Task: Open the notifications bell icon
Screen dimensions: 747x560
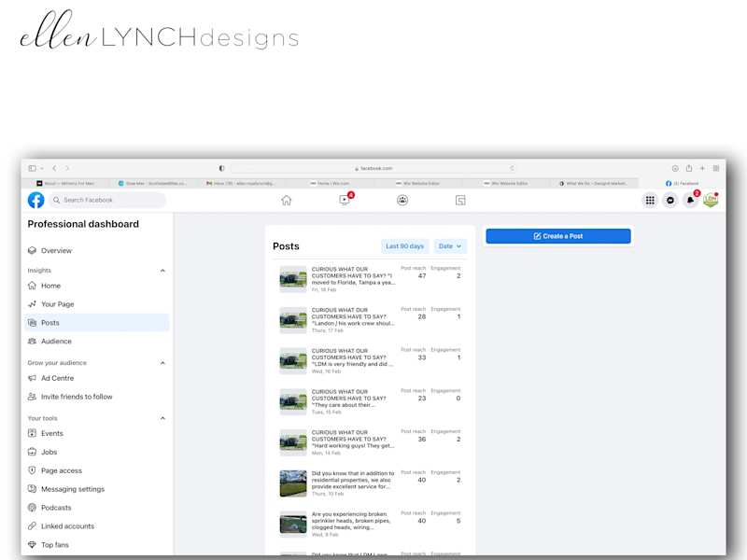Action: click(690, 200)
